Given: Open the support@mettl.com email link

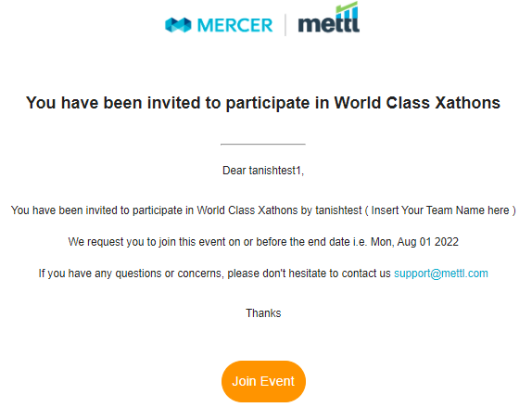Looking at the screenshot, I should tap(441, 274).
